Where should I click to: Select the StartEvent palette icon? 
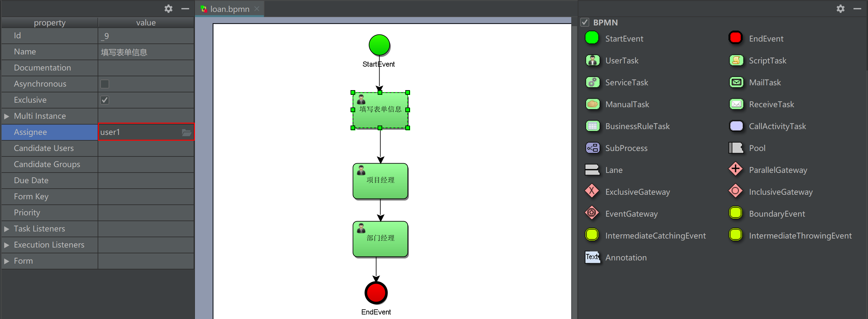pos(592,38)
